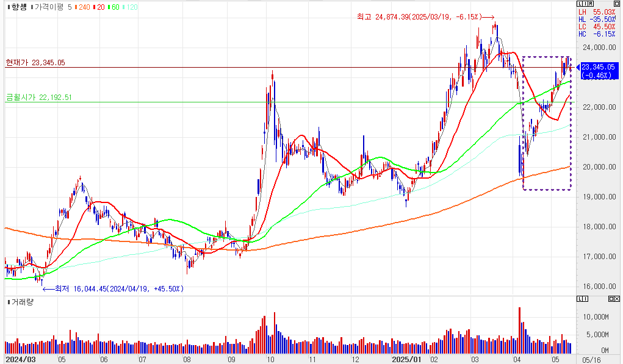The image size is (623, 364).
Task: Toggle the 120-day moving average legend
Action: 130,7
